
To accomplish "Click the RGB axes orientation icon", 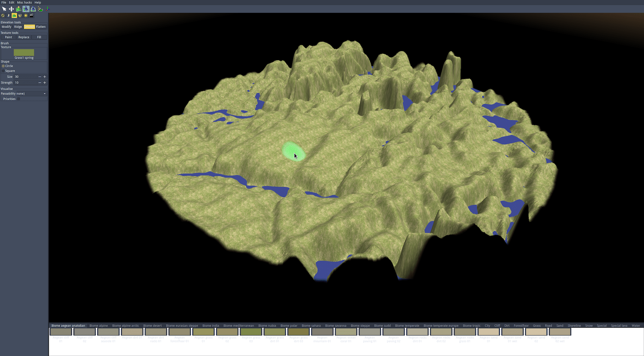I will tap(47, 8).
